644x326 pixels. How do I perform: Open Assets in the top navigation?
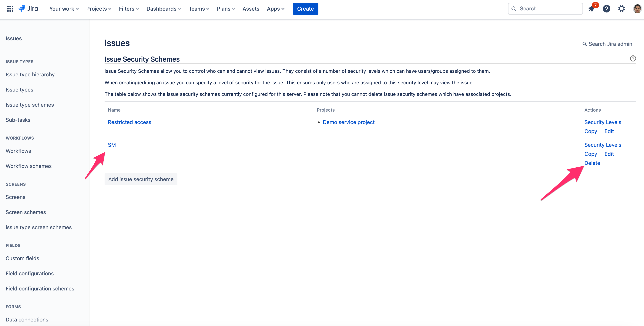[x=251, y=9]
